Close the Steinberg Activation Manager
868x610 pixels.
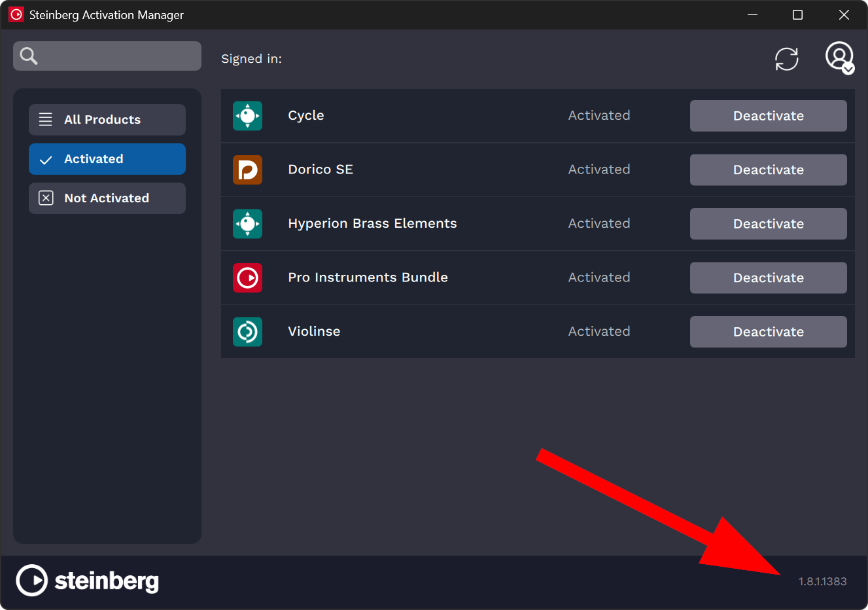coord(844,14)
